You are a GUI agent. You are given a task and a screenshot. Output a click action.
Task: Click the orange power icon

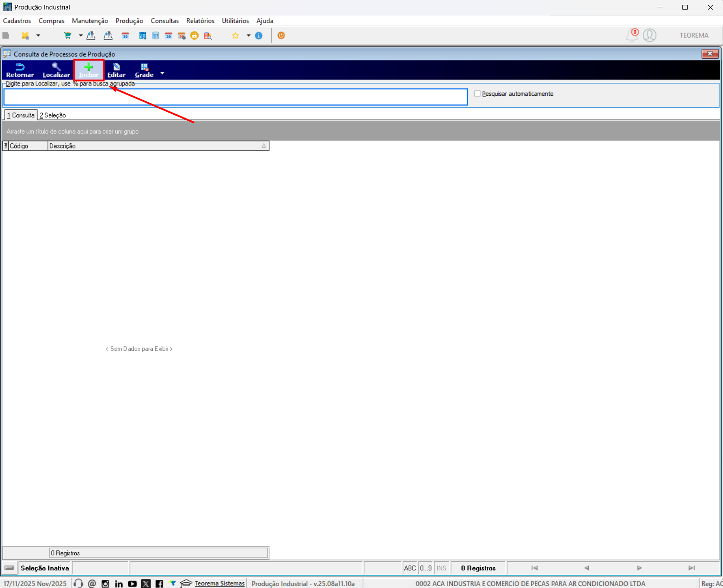click(281, 35)
